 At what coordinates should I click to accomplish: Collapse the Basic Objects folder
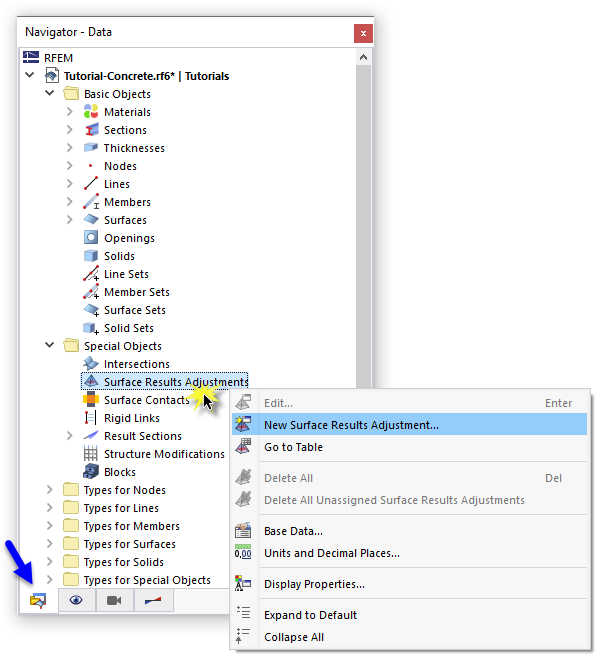[50, 93]
